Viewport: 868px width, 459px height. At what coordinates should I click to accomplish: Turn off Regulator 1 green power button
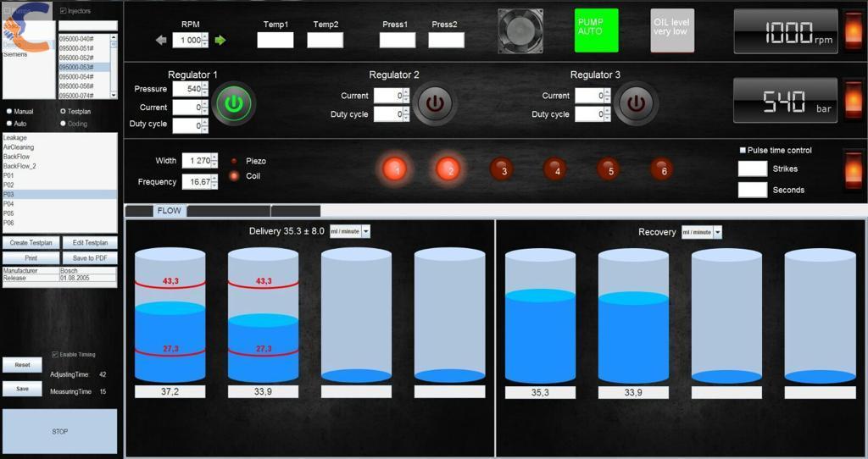(x=234, y=104)
